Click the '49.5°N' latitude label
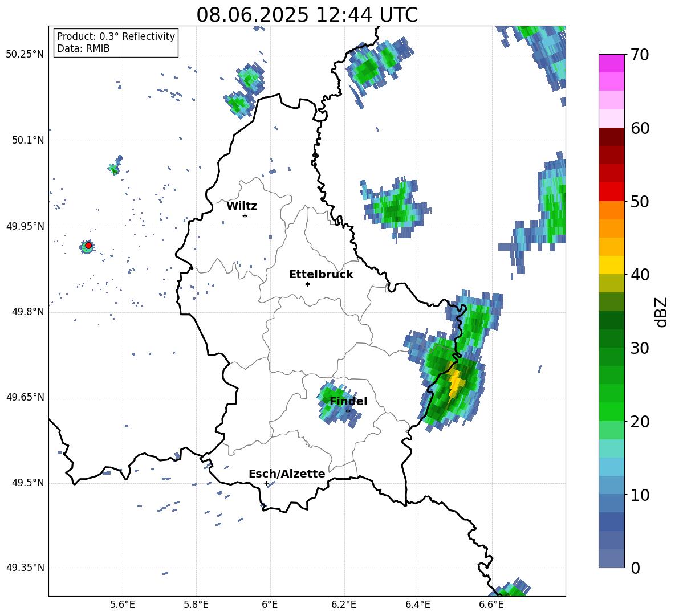 tap(28, 483)
